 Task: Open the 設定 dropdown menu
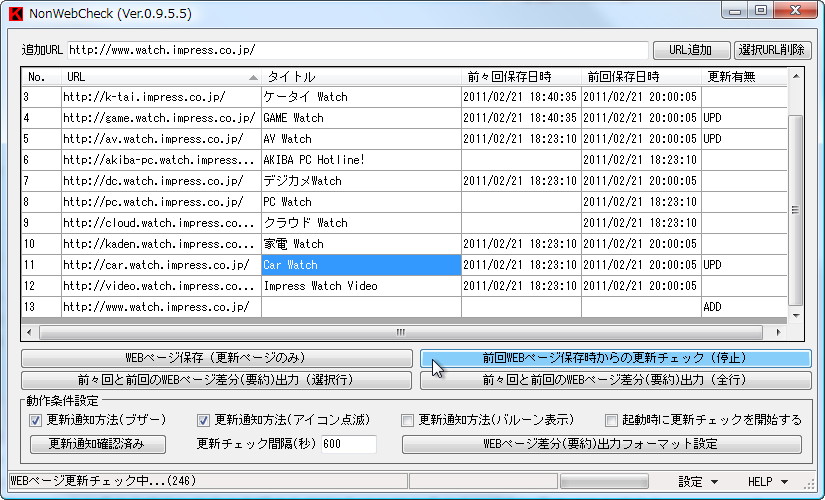click(698, 482)
